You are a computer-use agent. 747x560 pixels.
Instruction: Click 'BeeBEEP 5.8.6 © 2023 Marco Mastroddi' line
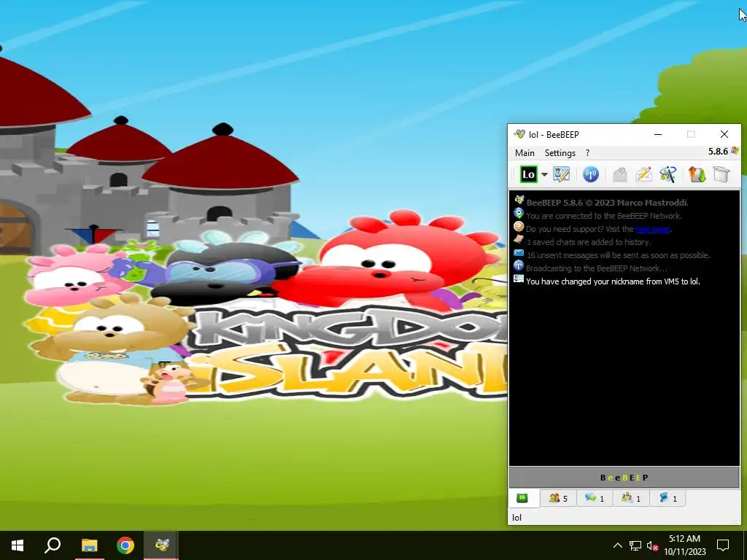(x=607, y=203)
